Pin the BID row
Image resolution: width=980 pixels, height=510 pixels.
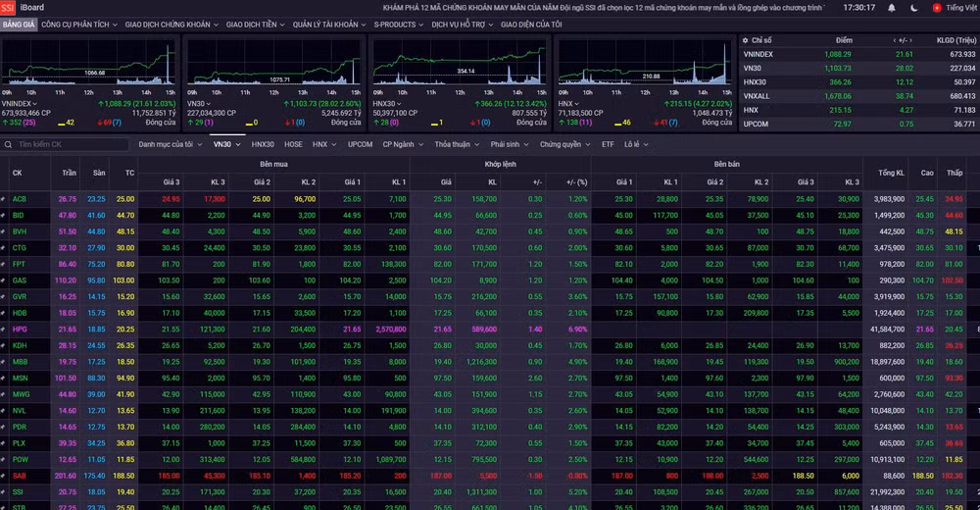pyautogui.click(x=3, y=215)
